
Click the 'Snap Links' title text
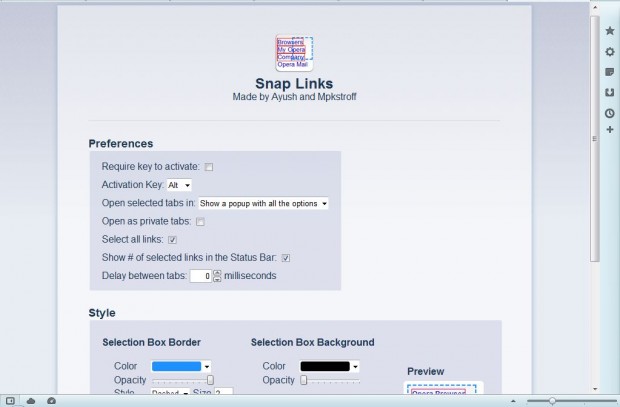pyautogui.click(x=294, y=83)
